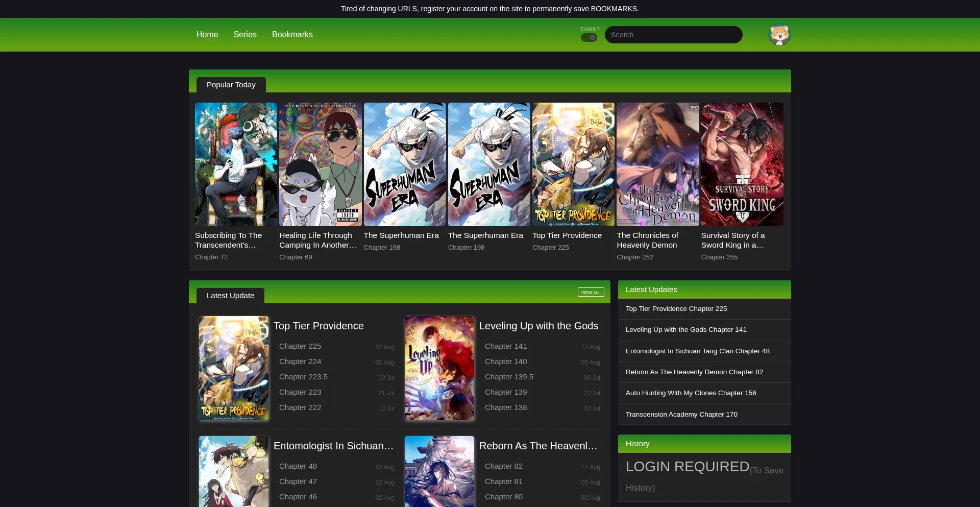Open Chapter 72 under Subscribing To The Transcendent's
Screen dimensions: 980x507
click(211, 257)
